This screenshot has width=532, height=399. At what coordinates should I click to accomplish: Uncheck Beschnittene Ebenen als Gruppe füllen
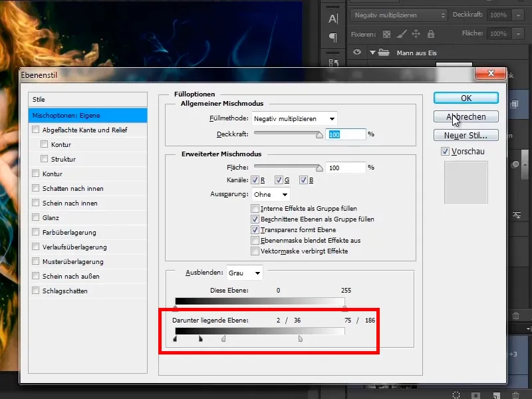255,219
